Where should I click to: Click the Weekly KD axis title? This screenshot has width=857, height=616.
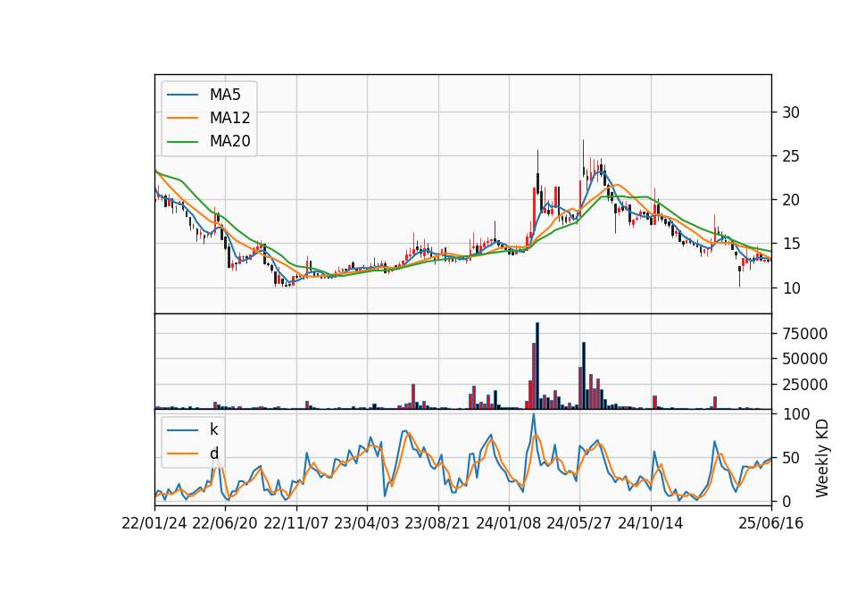(822, 459)
